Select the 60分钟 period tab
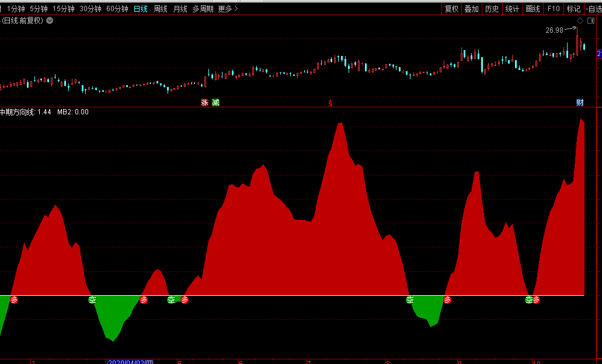The width and height of the screenshot is (602, 364). pyautogui.click(x=117, y=9)
